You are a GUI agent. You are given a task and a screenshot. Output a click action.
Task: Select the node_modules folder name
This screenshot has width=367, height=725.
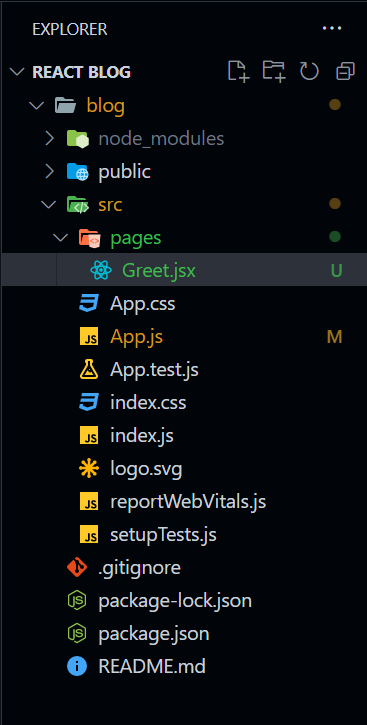click(161, 139)
